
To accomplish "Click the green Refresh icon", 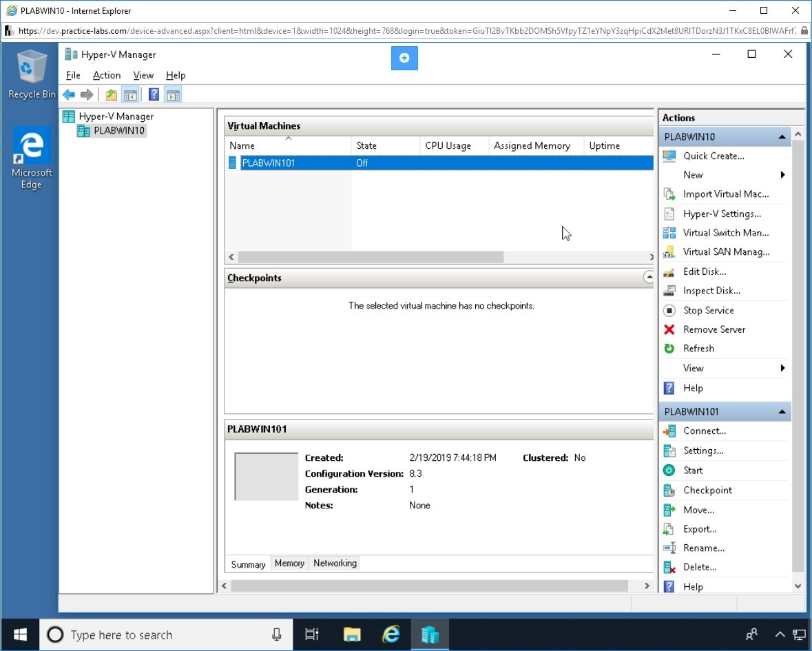I will coord(669,349).
